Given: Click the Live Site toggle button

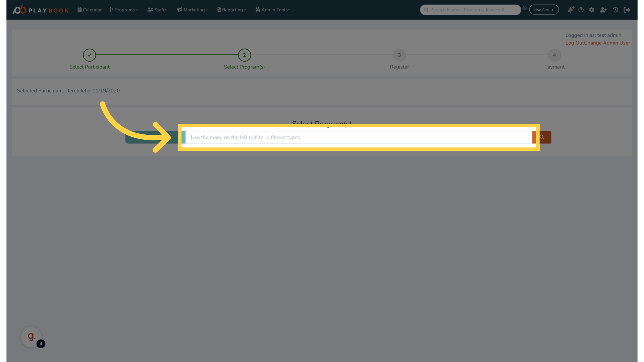Looking at the screenshot, I should (544, 10).
